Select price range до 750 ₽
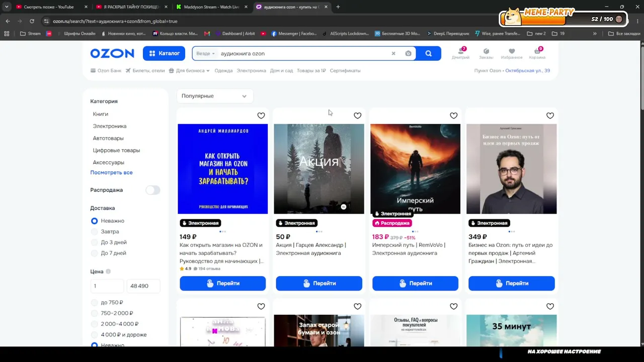This screenshot has height=362, width=644. (x=94, y=303)
